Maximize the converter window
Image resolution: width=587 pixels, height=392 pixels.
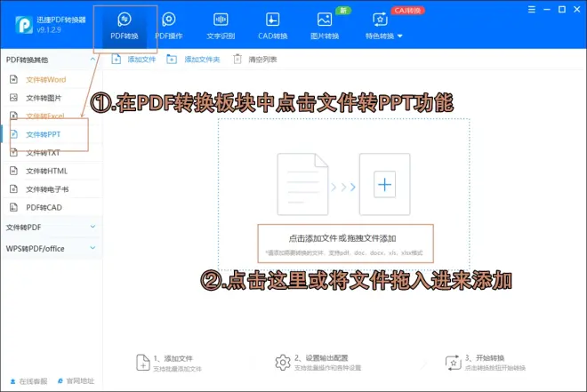pos(562,10)
